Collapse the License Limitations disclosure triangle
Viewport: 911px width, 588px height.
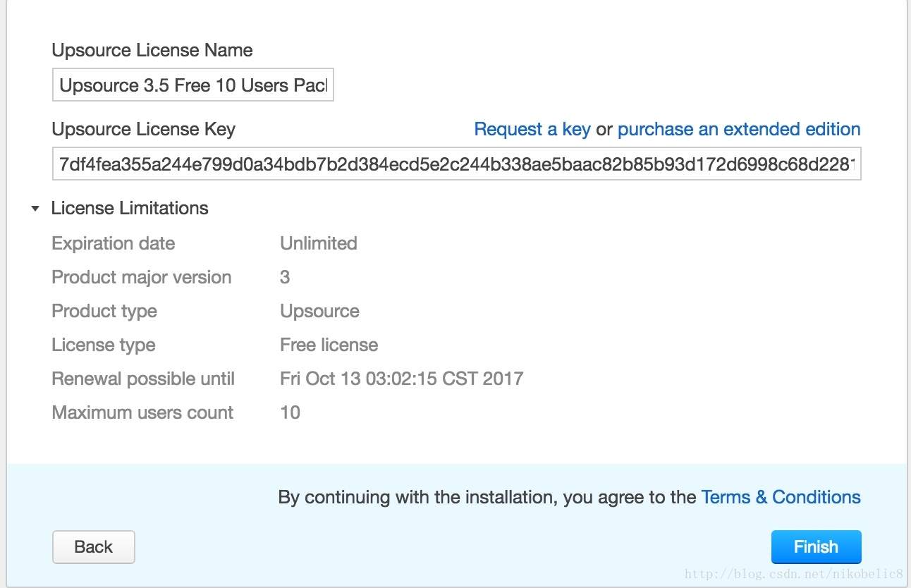[35, 209]
